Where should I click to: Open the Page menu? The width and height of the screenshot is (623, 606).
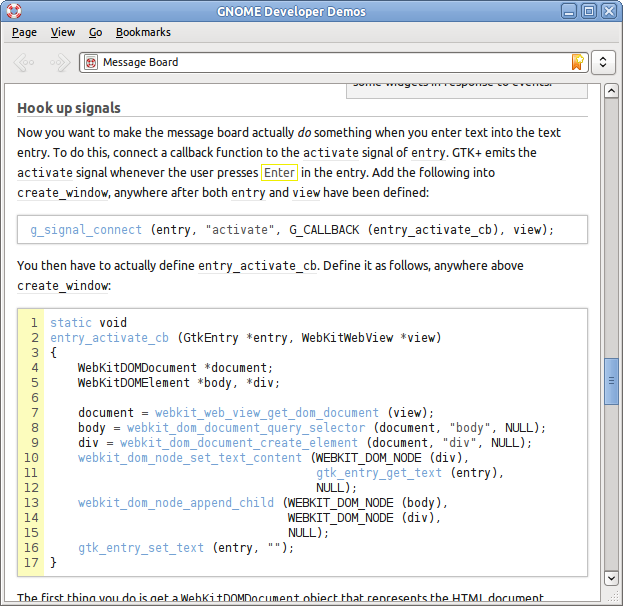[24, 32]
